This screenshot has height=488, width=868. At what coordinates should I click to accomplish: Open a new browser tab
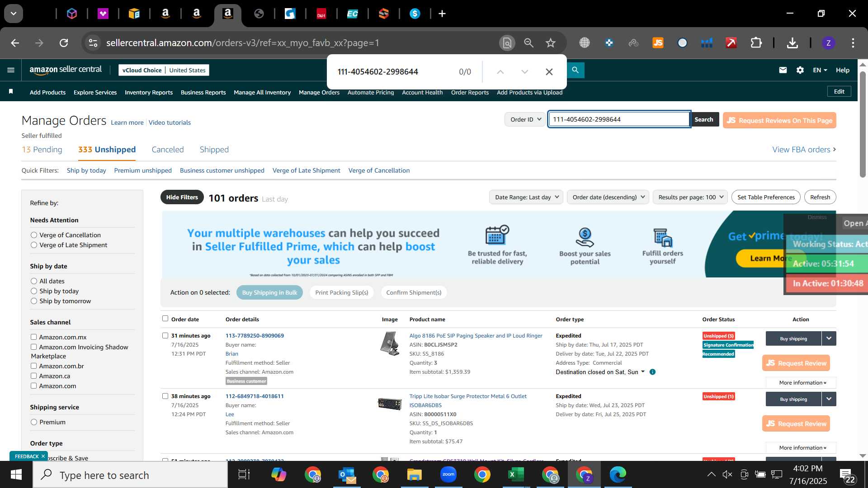point(442,14)
